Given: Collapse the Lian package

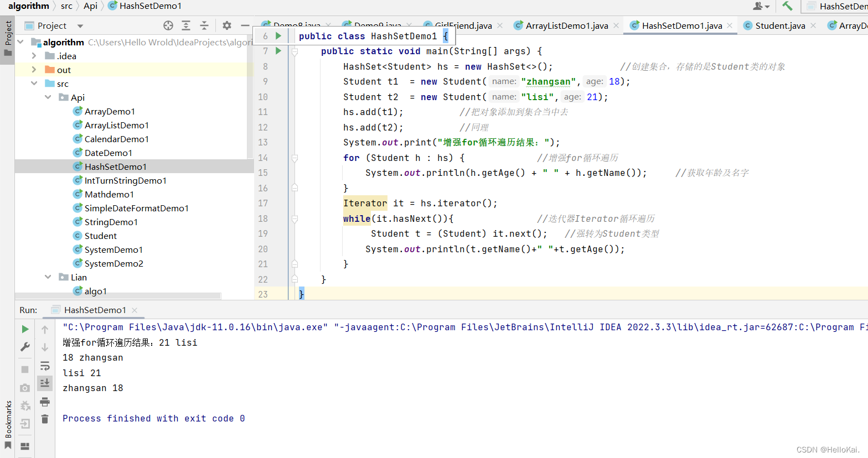Looking at the screenshot, I should pyautogui.click(x=48, y=277).
